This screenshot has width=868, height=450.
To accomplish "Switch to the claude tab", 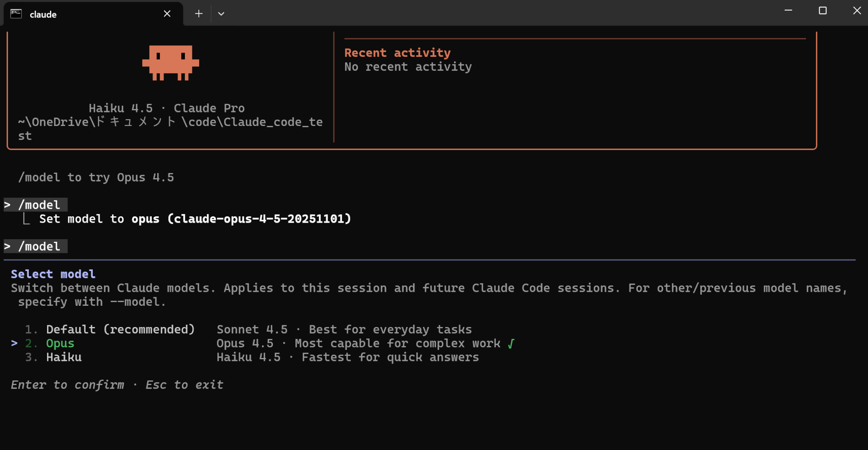I will coord(85,14).
